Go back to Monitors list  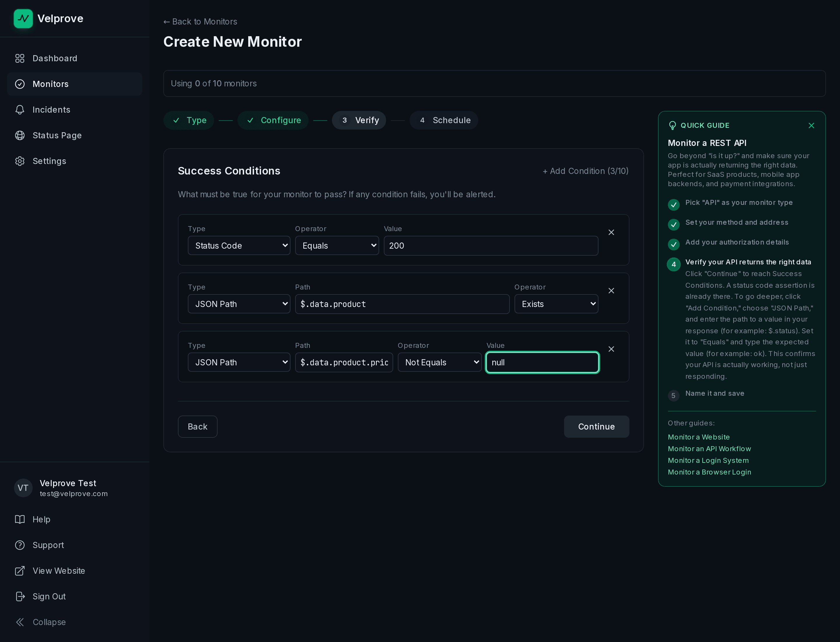[200, 22]
